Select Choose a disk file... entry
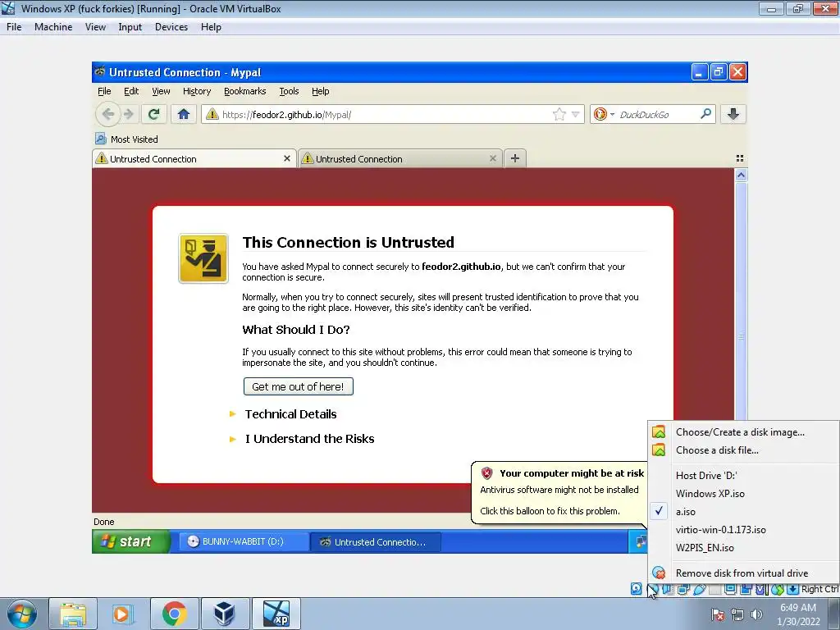Viewport: 840px width, 630px height. coord(742,450)
